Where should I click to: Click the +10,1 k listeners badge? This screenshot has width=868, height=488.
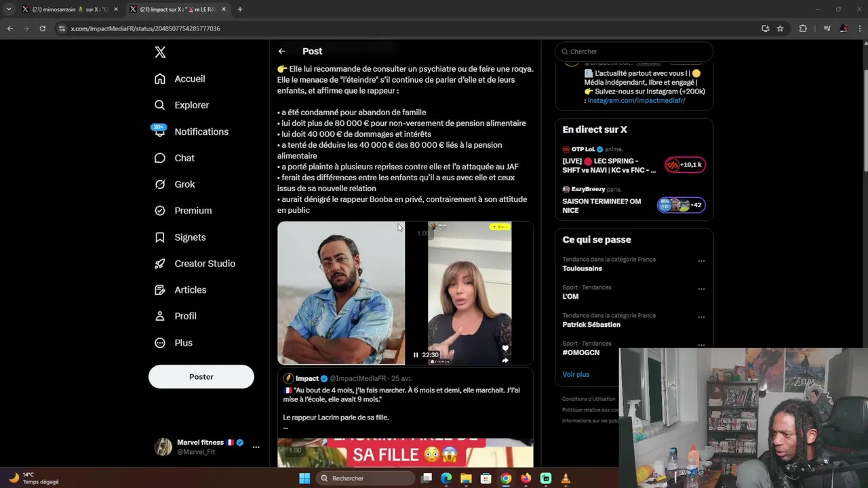tap(685, 165)
